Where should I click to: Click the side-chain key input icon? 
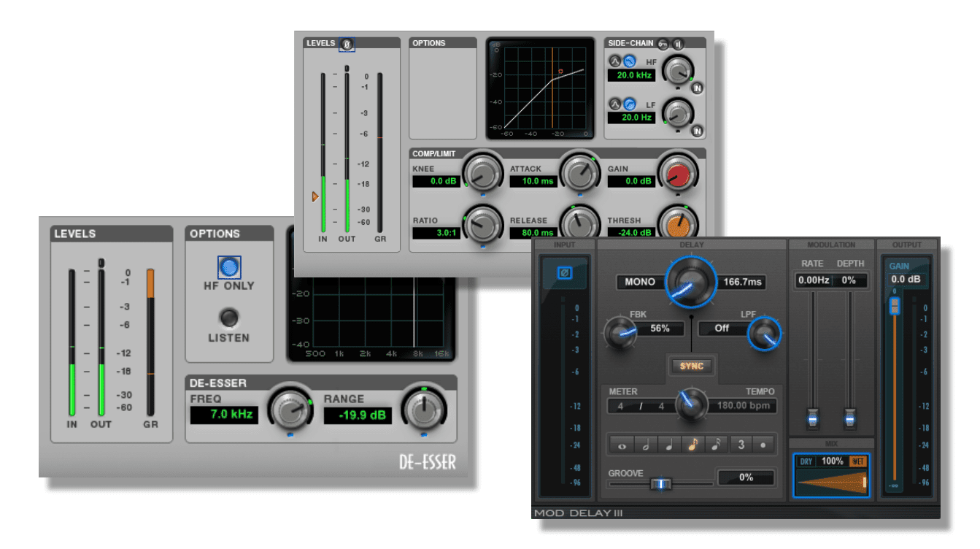[x=663, y=44]
